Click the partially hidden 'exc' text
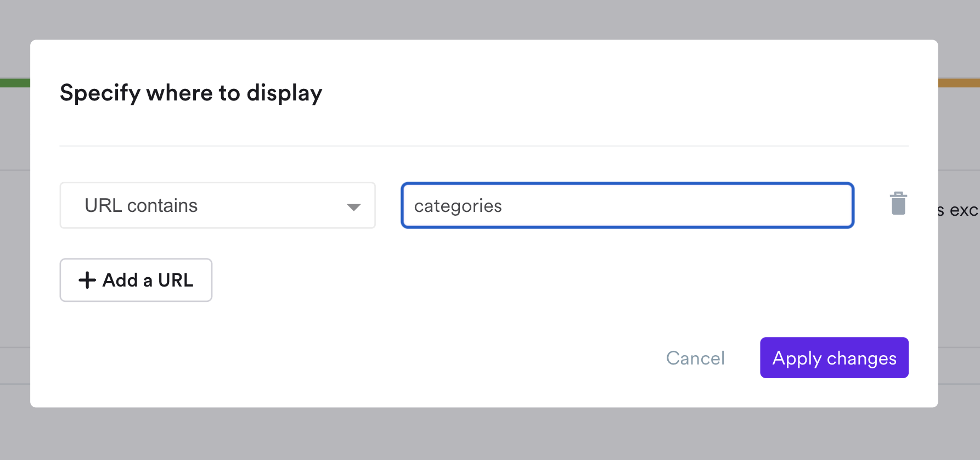Image resolution: width=980 pixels, height=460 pixels. click(963, 210)
